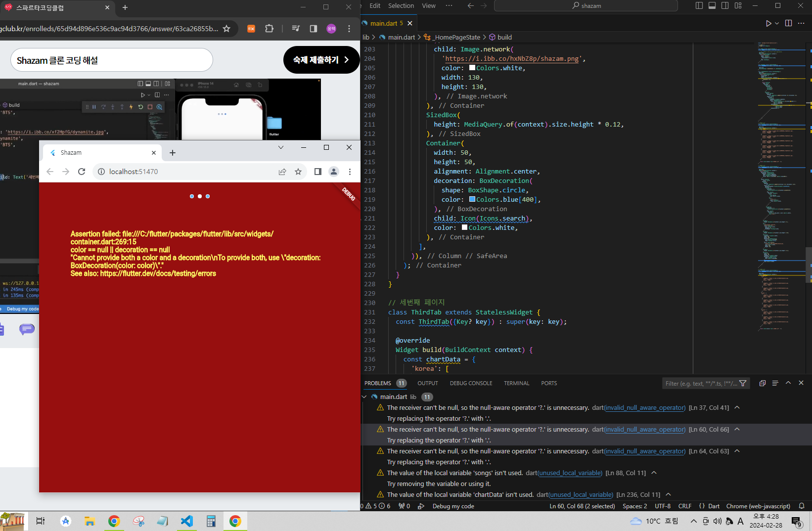Collapse the warning at Ln 60, Col 66
The image size is (812, 531).
click(x=737, y=429)
